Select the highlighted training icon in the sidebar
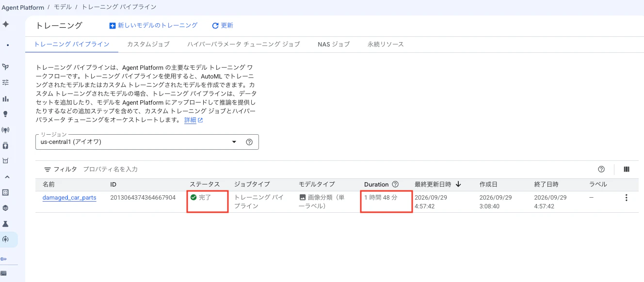 tap(6, 239)
